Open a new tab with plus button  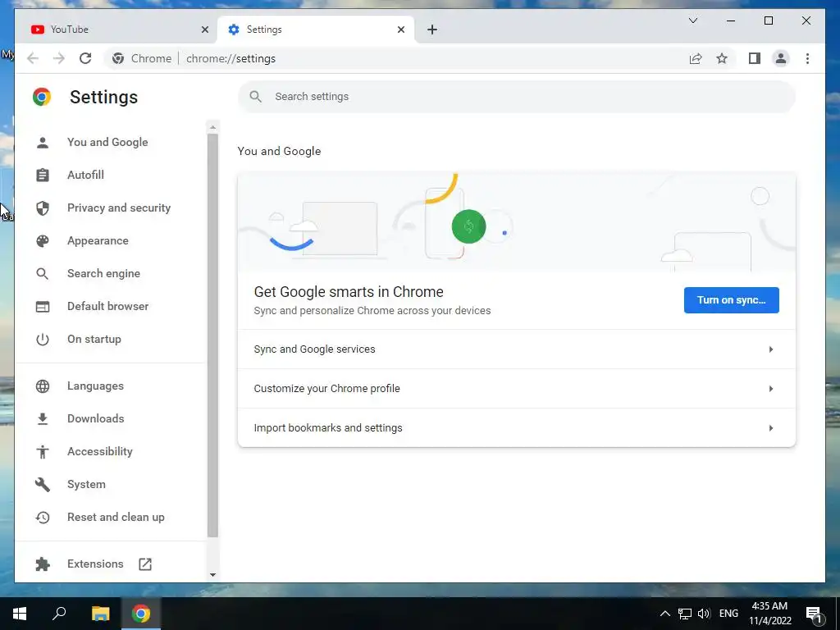pos(432,30)
